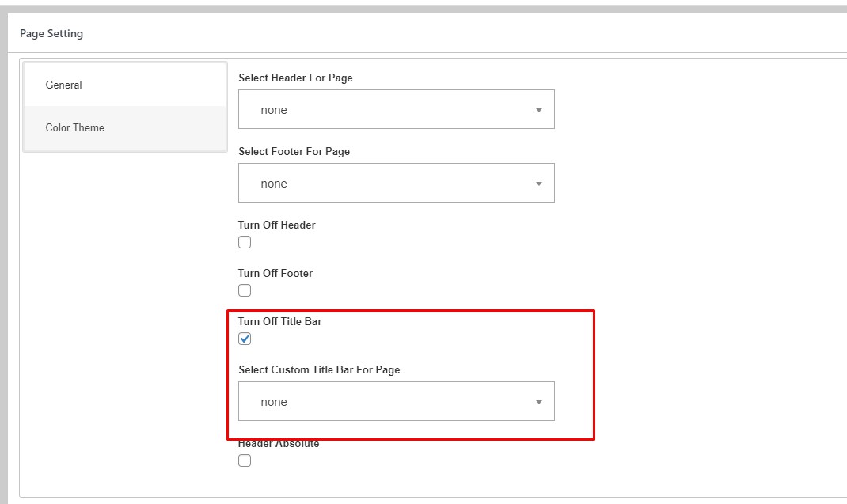Check the Turn Off Footer box

pyautogui.click(x=245, y=290)
